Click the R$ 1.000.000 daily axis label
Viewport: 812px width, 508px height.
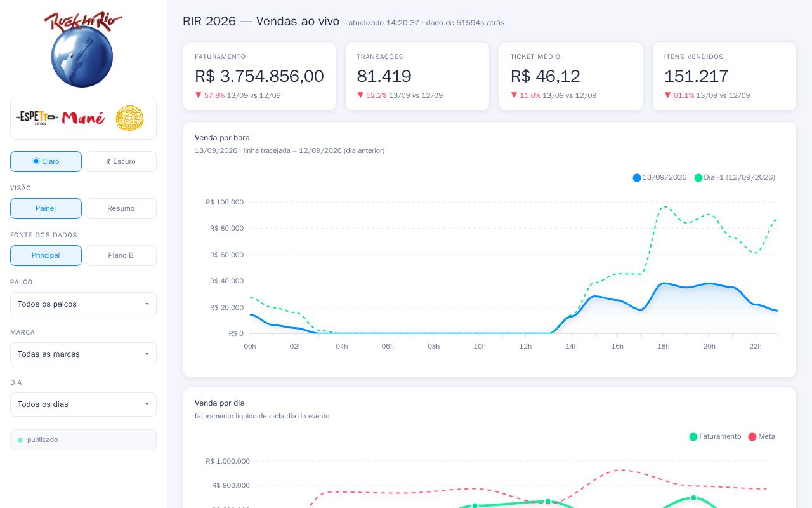(x=227, y=462)
